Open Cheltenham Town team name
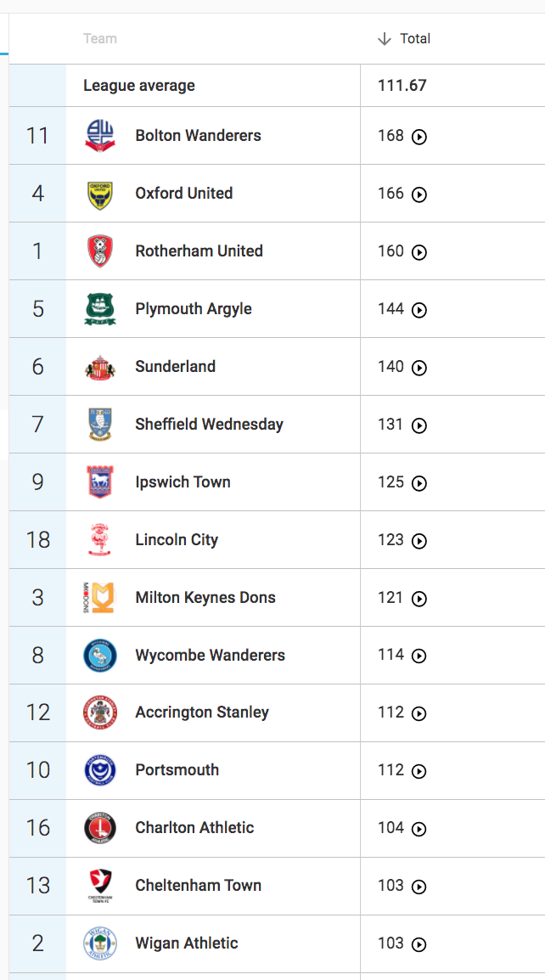 coord(198,885)
